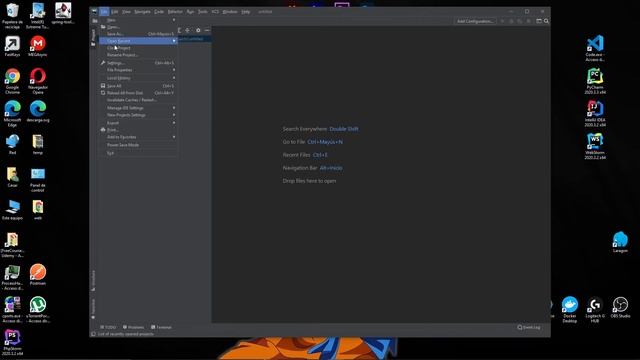Choose Close Project from File menu
640x360 pixels.
pos(138,48)
